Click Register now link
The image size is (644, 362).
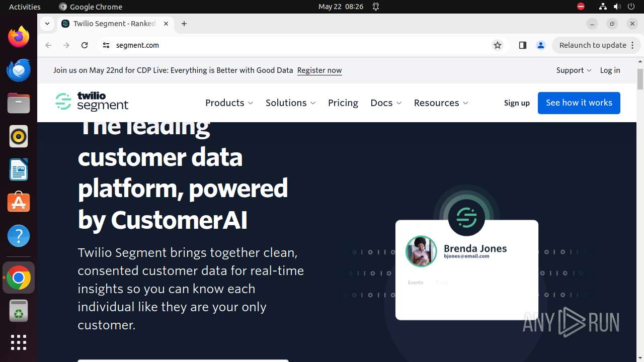coord(319,70)
